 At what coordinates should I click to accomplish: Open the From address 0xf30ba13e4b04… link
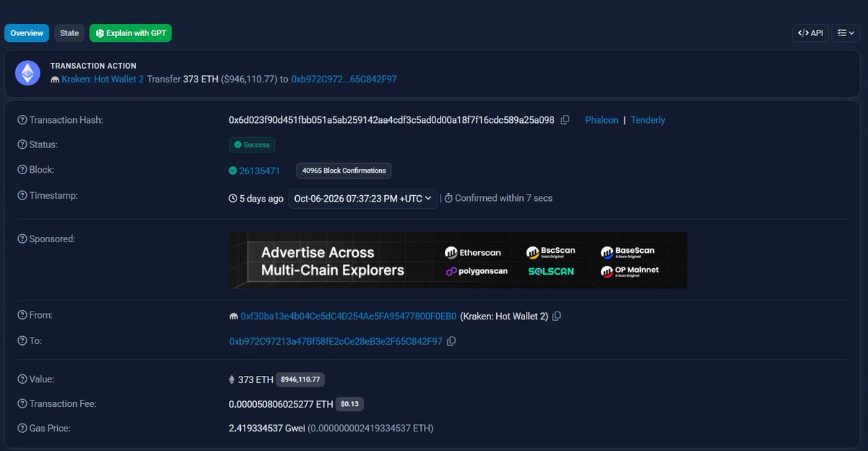[349, 316]
